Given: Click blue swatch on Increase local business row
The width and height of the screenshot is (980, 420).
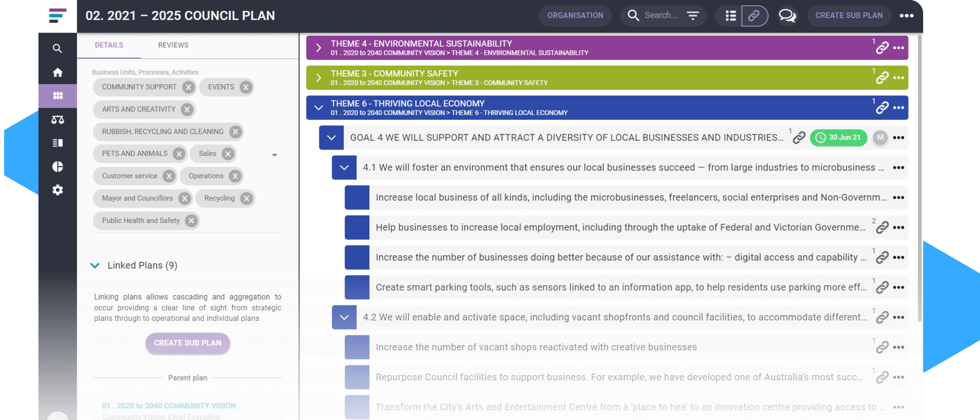Looking at the screenshot, I should click(357, 197).
